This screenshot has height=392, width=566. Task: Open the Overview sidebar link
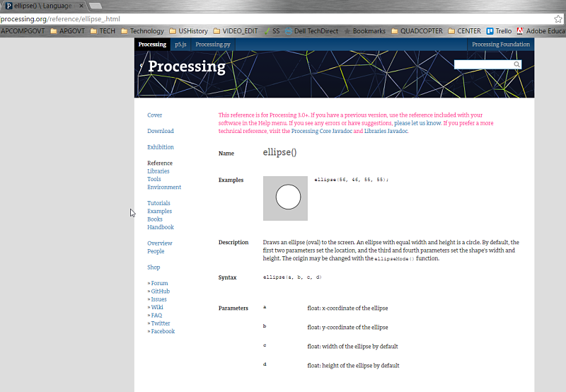click(x=160, y=243)
